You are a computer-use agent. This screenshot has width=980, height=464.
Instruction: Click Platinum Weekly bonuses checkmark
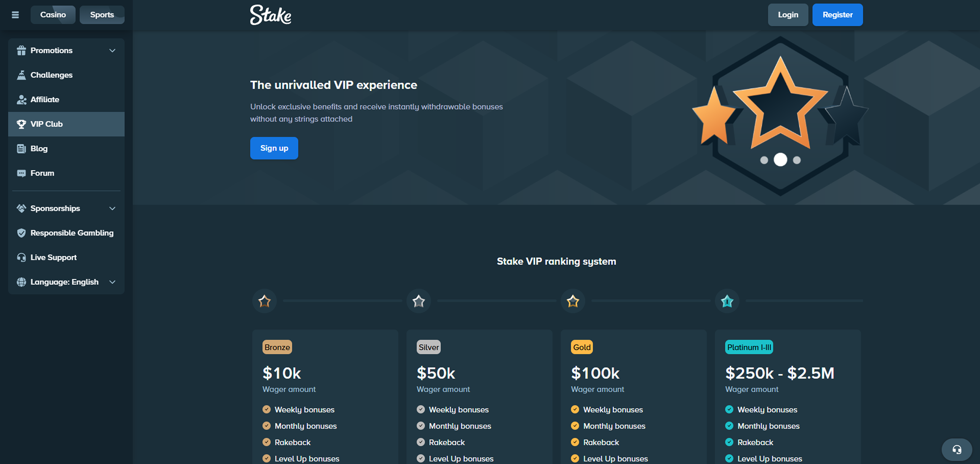coord(729,409)
